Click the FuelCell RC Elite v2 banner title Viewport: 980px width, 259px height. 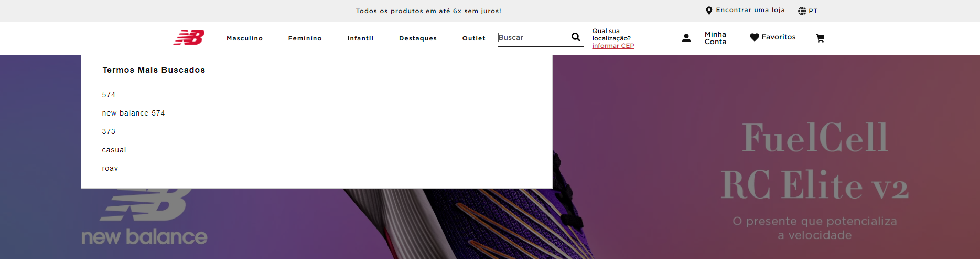tap(815, 161)
